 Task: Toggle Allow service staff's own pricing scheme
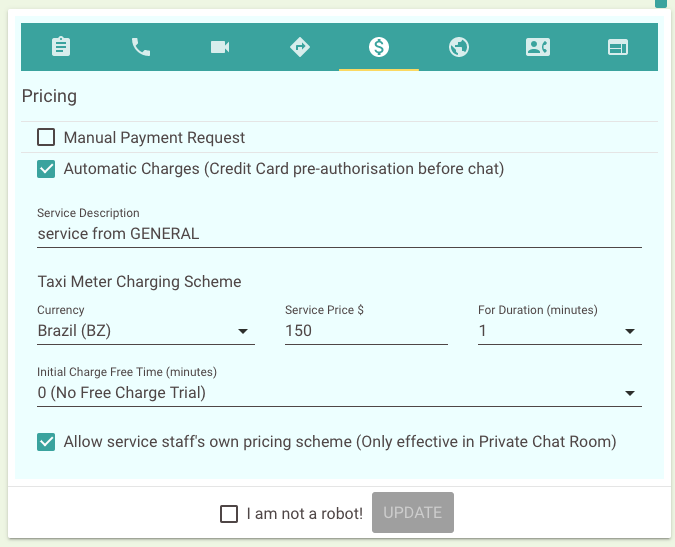coord(46,442)
